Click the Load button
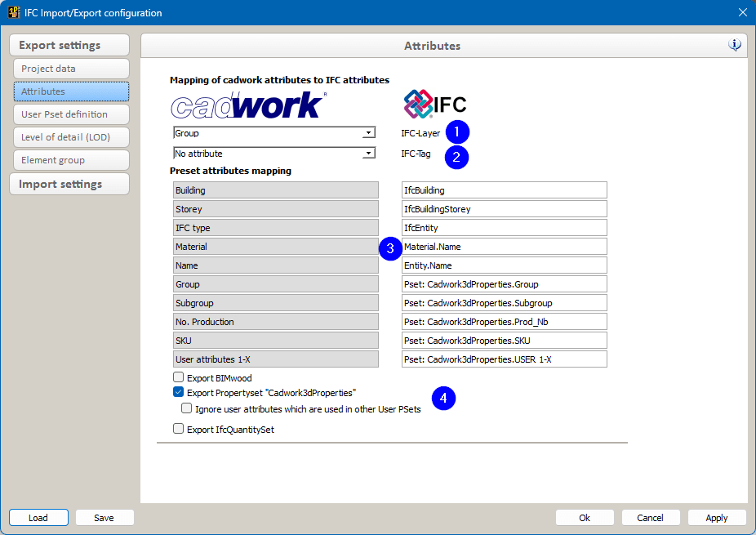The width and height of the screenshot is (756, 535). click(38, 518)
